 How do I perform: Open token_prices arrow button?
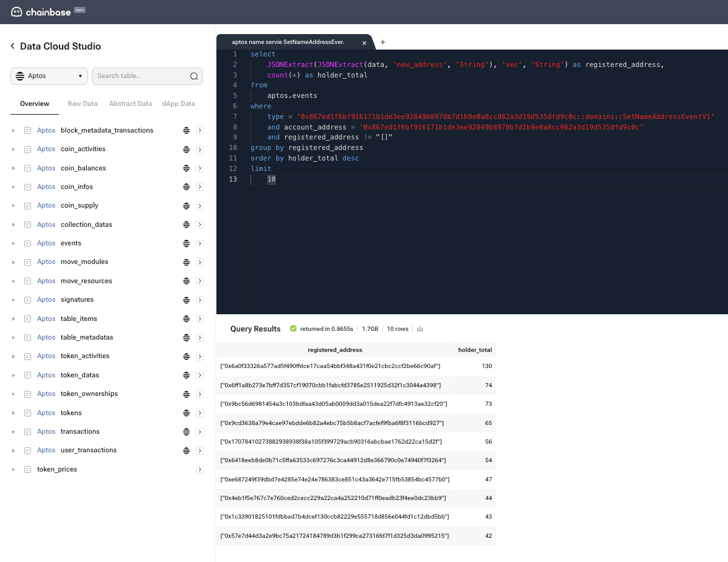[x=200, y=469]
